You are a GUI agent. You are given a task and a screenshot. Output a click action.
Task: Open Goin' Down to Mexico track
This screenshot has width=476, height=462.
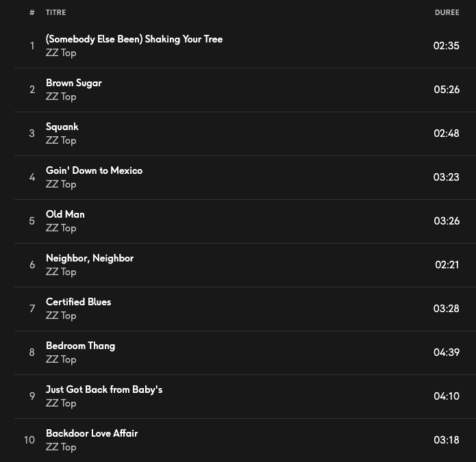[x=94, y=170]
